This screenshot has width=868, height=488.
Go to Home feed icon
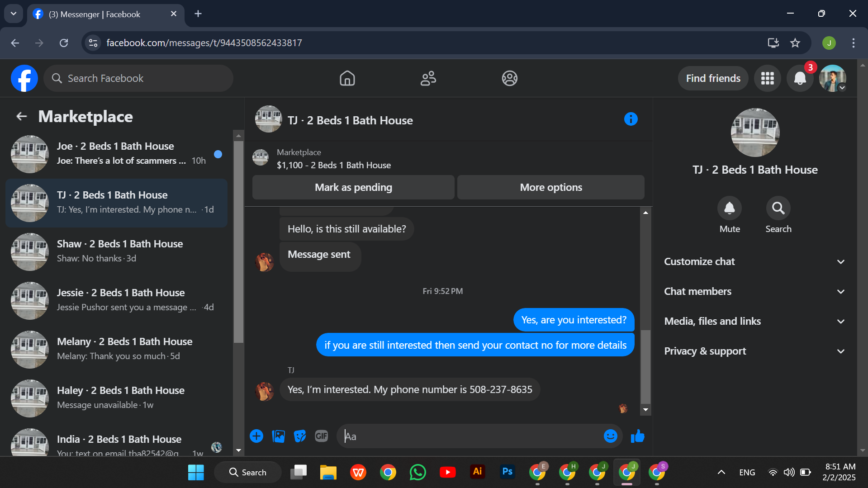pyautogui.click(x=347, y=78)
